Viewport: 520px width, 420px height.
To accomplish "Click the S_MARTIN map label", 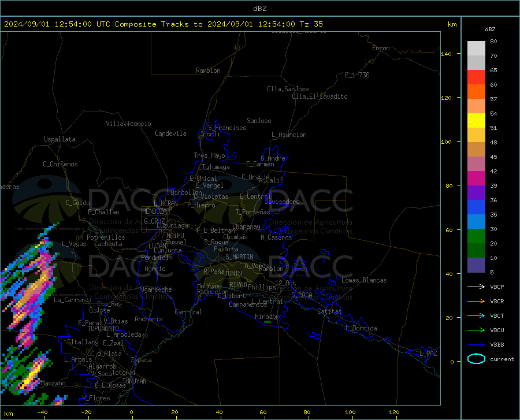I will tap(239, 257).
